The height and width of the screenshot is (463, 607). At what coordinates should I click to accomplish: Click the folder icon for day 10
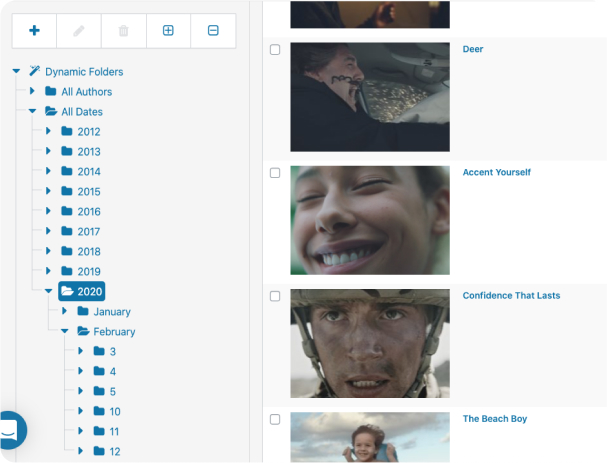[99, 411]
